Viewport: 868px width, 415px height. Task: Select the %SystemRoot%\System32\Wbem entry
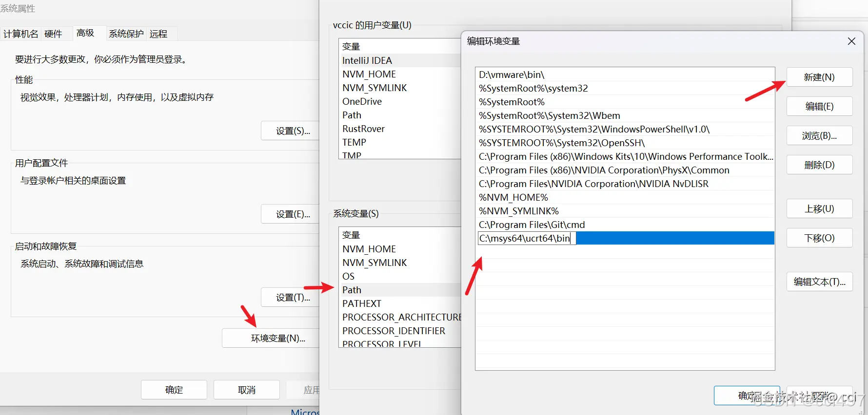point(625,115)
